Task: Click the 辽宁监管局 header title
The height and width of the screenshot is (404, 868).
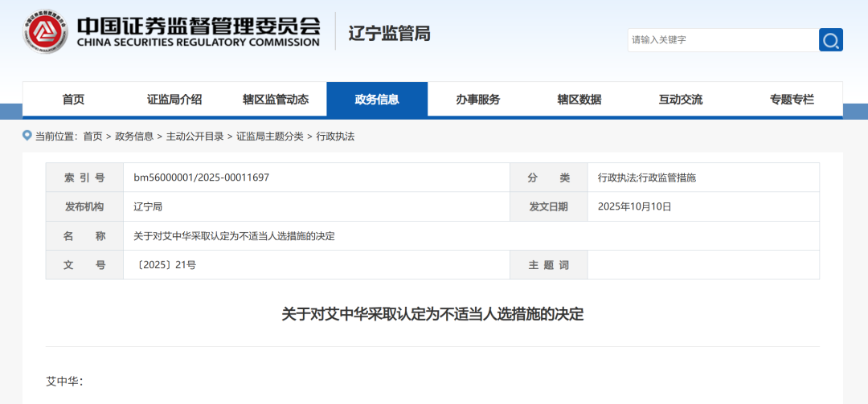Action: [x=390, y=33]
